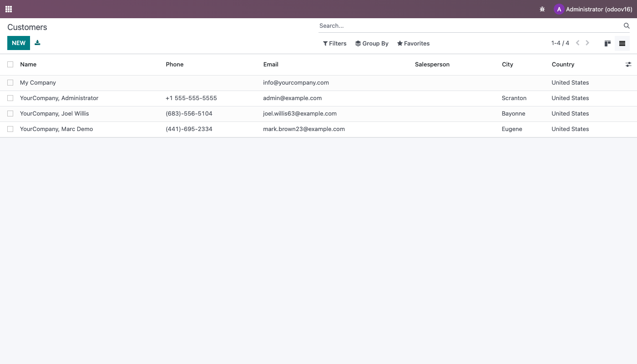Open the YourCompany, Administrator record

tap(59, 98)
